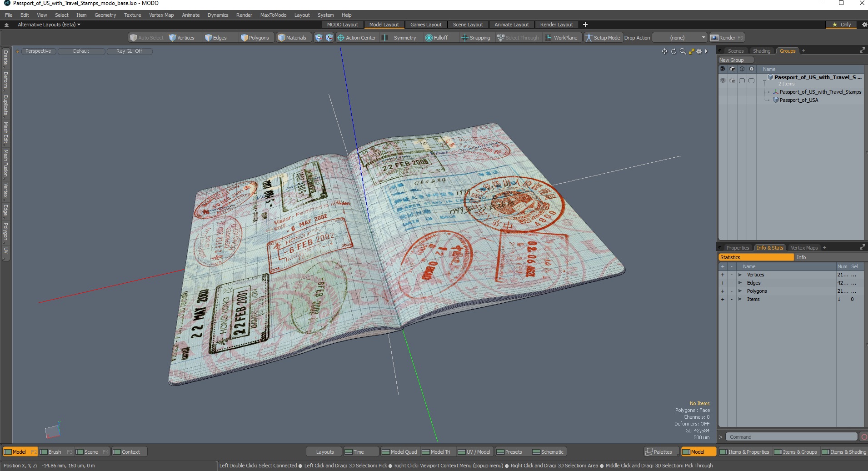Toggle render camera of Passport group
Viewport: 868px width, 471px height.
coord(732,80)
